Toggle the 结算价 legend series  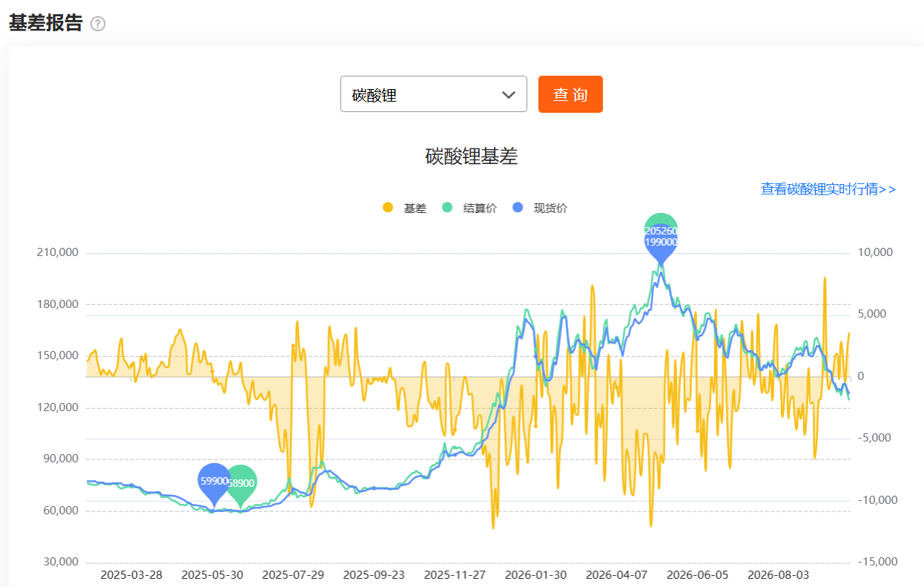coord(469,209)
